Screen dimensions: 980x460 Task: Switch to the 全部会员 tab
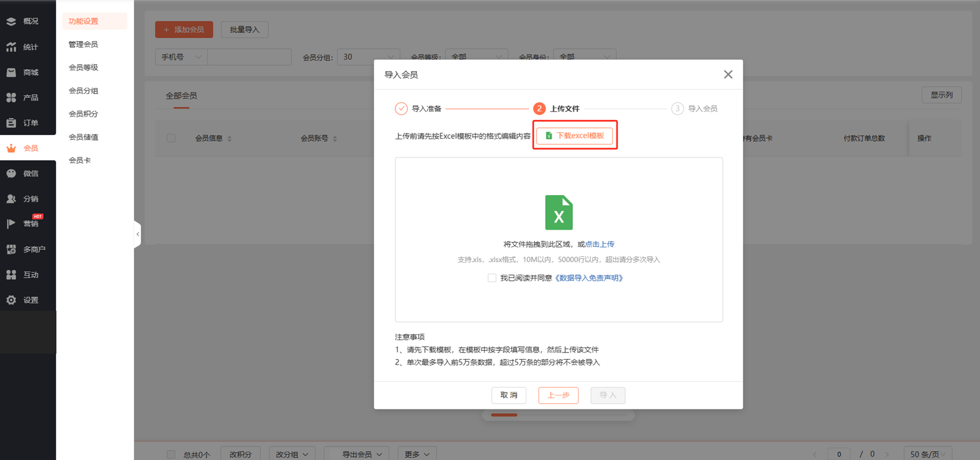click(x=181, y=96)
